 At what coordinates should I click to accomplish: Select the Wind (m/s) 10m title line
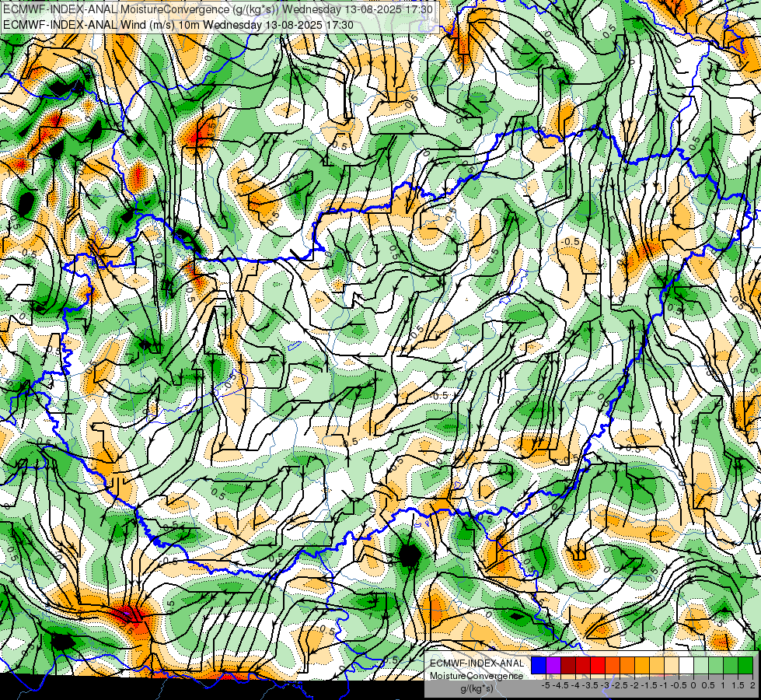(x=178, y=25)
